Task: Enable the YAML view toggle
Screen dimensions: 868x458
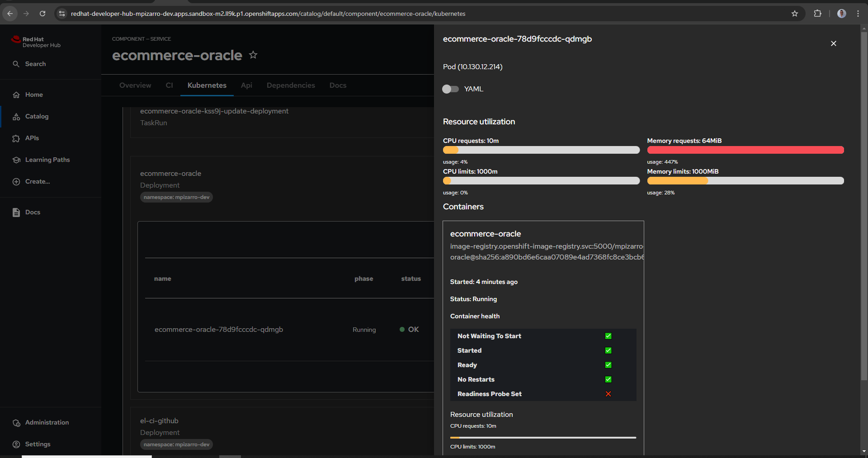Action: (450, 89)
